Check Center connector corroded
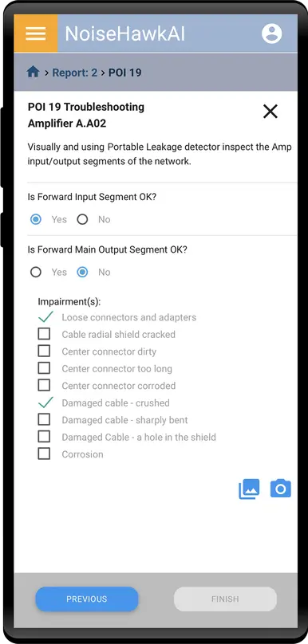This screenshot has height=644, width=308. click(x=44, y=385)
